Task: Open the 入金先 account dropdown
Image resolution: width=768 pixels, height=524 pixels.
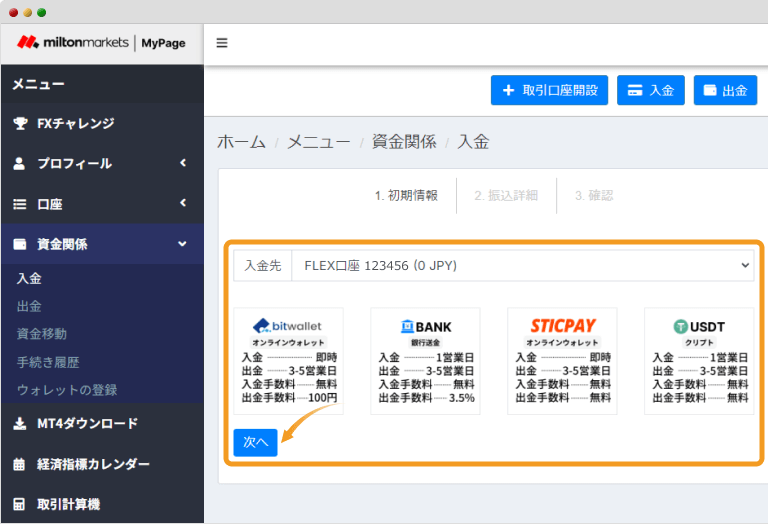Action: 523,265
